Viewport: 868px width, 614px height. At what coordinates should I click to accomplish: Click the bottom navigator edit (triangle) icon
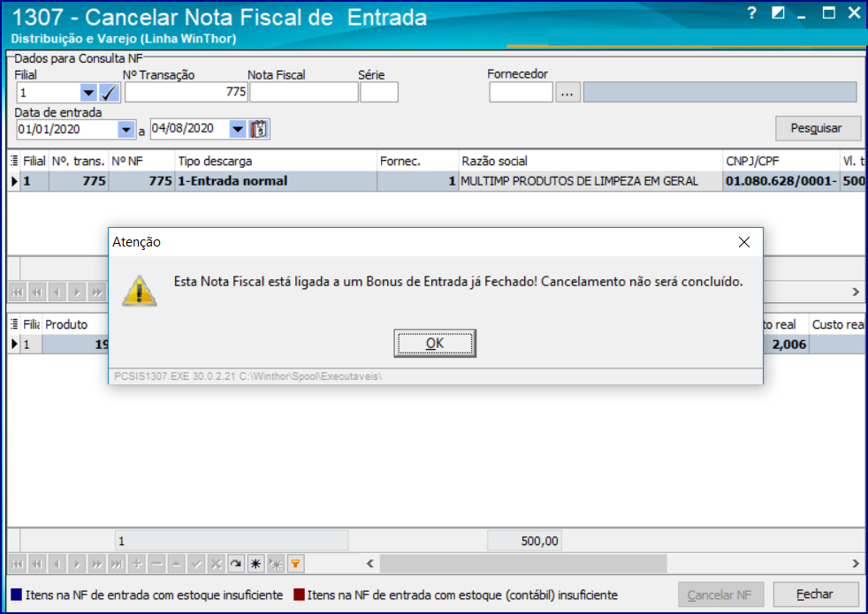(x=177, y=565)
